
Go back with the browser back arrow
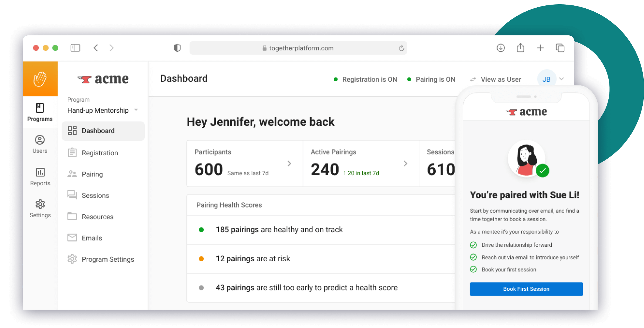(96, 48)
